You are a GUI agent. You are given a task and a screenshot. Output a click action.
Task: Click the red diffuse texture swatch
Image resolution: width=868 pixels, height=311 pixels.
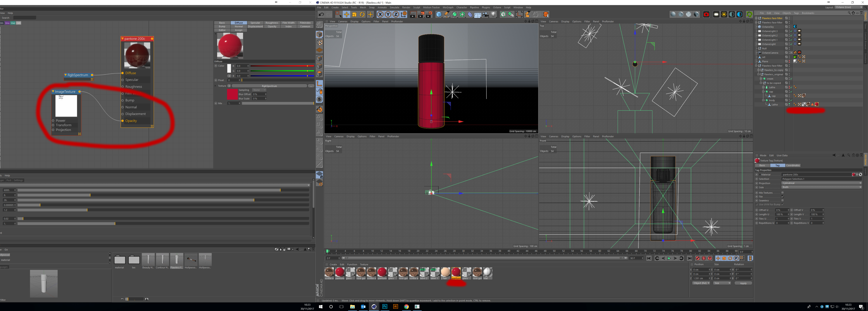pyautogui.click(x=232, y=94)
